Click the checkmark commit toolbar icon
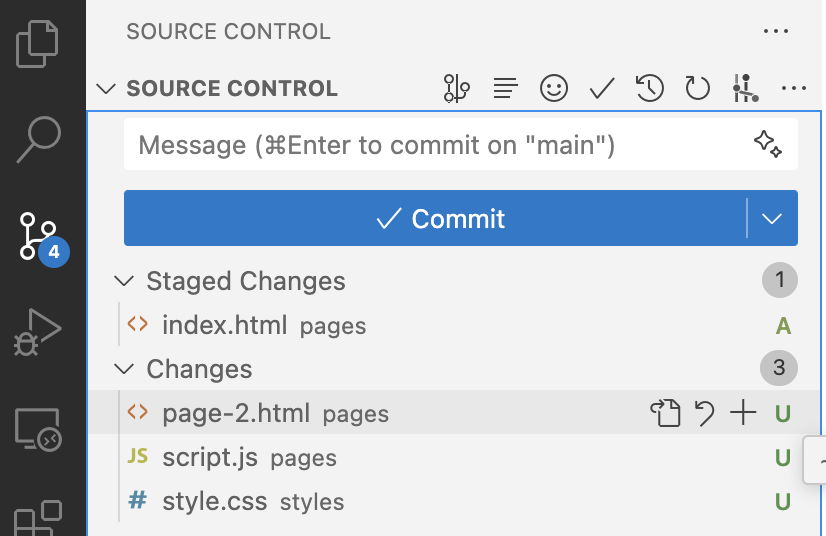 [602, 88]
